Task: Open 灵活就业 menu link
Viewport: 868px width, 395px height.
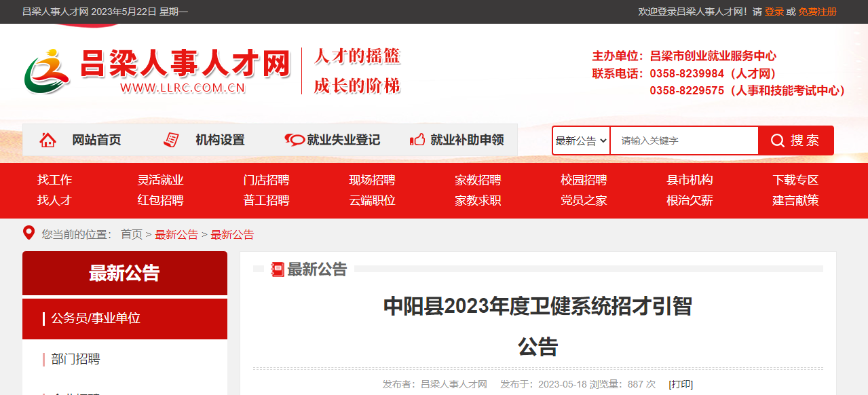Action: (160, 180)
